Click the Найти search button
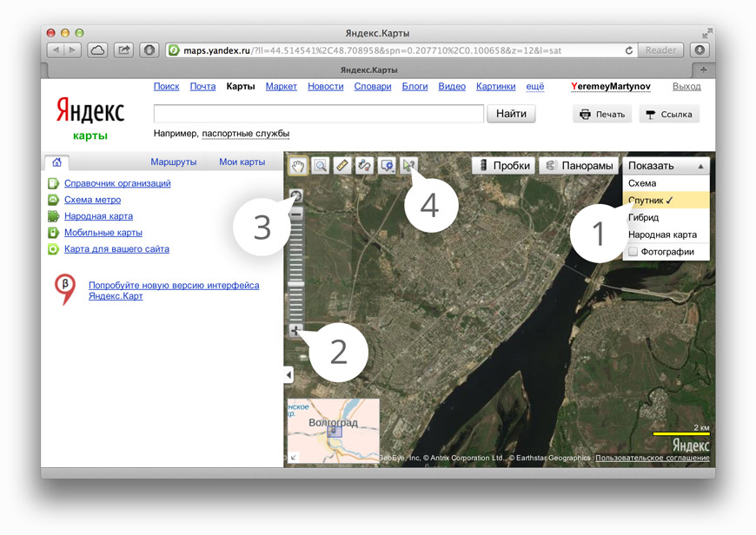Viewport: 756px width, 535px height. tap(511, 114)
